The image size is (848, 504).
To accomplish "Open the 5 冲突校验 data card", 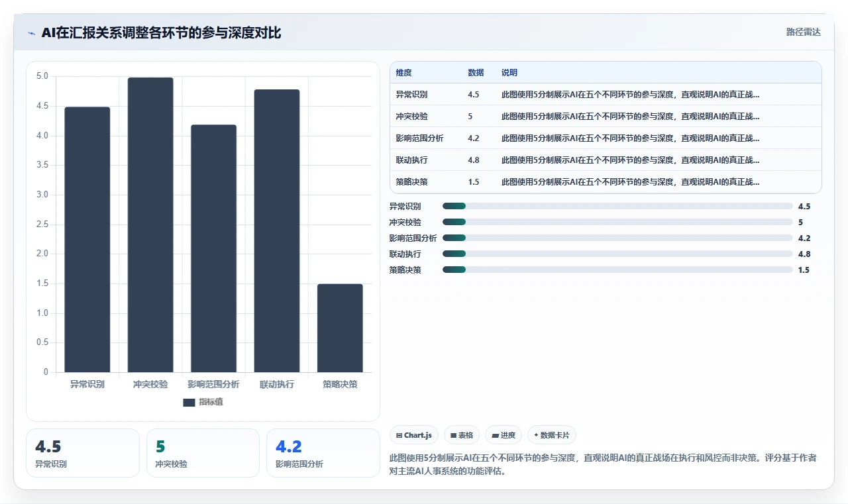I will coord(203,453).
